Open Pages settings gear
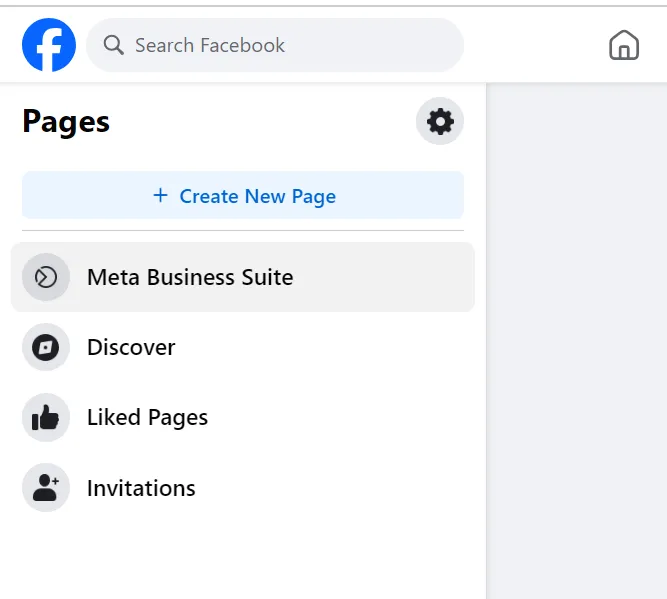Screen dimensions: 667x599 point(440,122)
